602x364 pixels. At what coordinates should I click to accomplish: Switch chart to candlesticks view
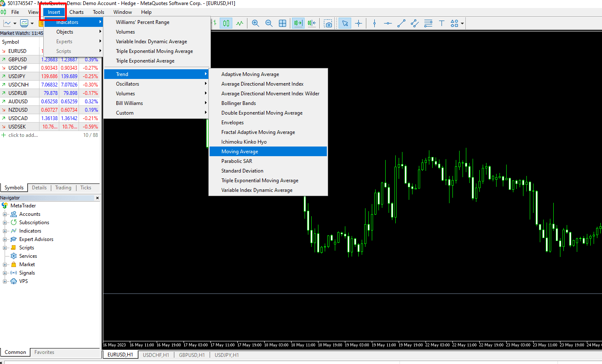pyautogui.click(x=226, y=23)
